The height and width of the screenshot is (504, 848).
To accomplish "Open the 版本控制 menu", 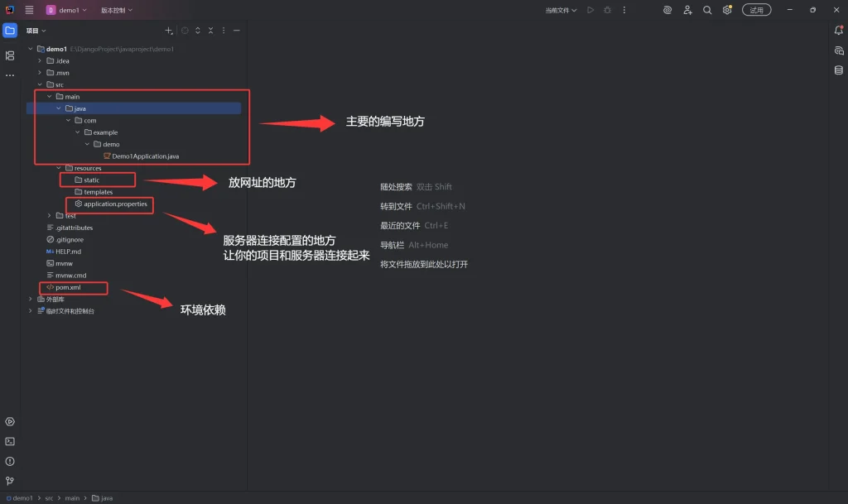I will tap(117, 10).
